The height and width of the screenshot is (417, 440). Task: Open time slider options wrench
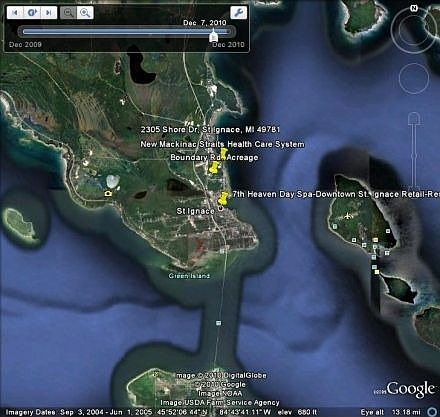(239, 13)
